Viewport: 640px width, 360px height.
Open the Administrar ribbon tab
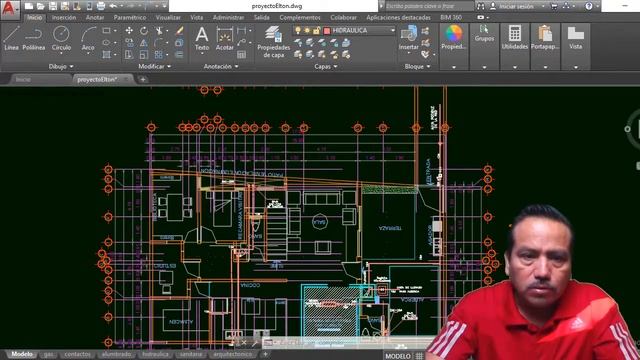coord(228,18)
